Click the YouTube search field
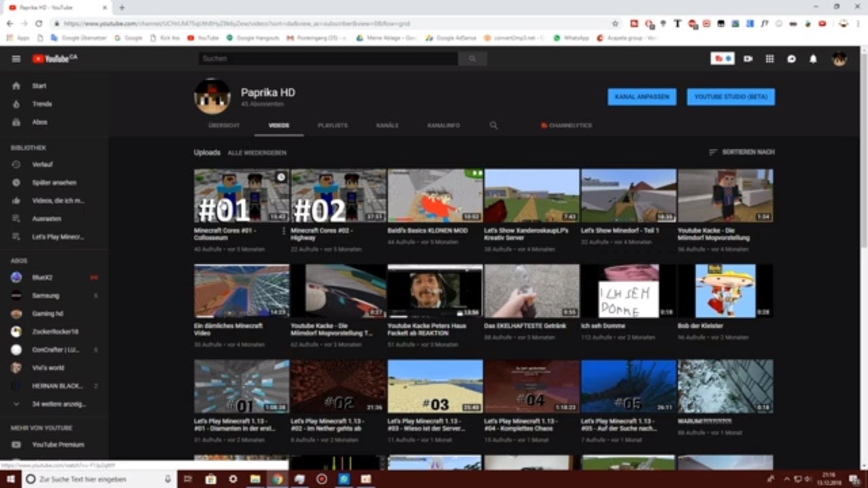 (328, 59)
